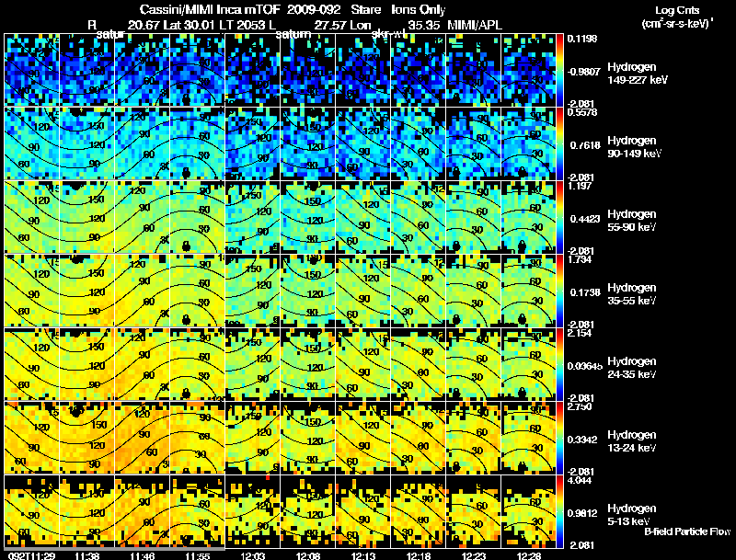Click the Ions Only title text
The width and height of the screenshot is (736, 560).
click(x=419, y=9)
